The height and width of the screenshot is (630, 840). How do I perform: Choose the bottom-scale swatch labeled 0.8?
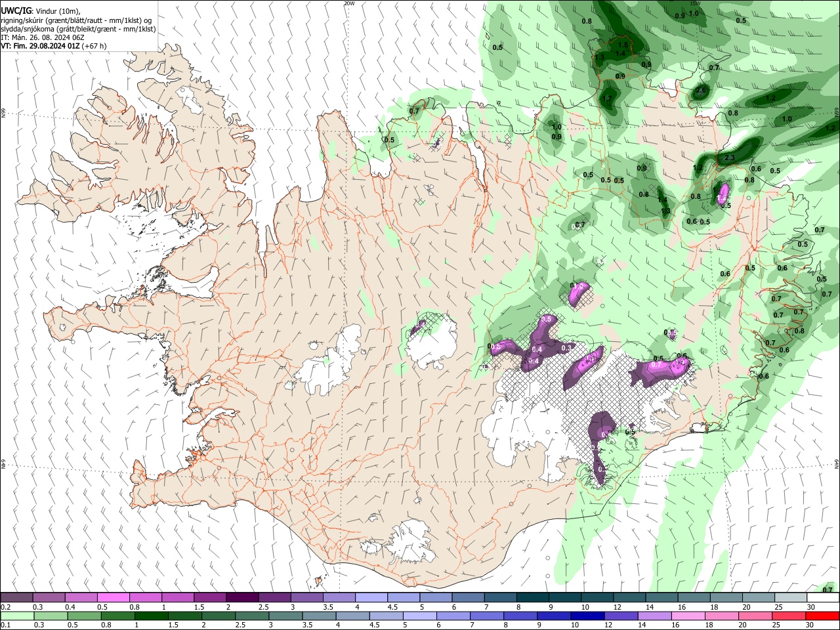117,616
